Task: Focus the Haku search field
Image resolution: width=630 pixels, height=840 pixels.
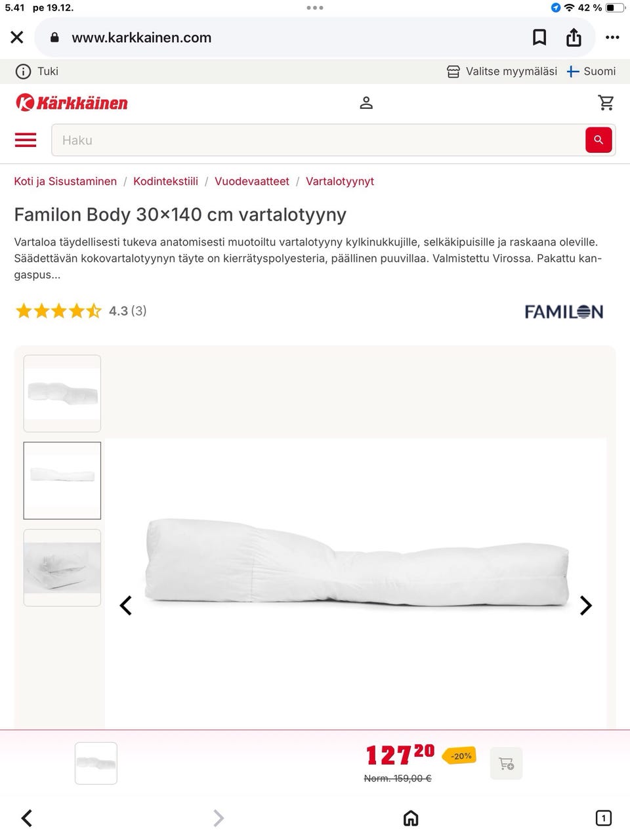Action: [318, 140]
